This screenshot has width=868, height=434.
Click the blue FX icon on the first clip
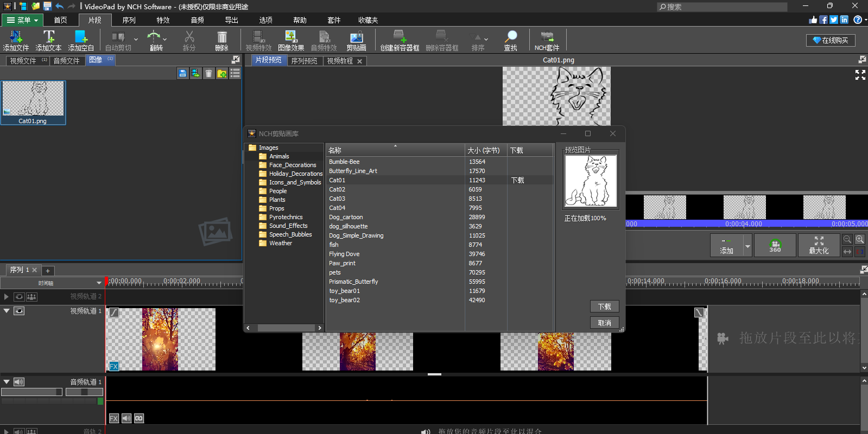113,366
